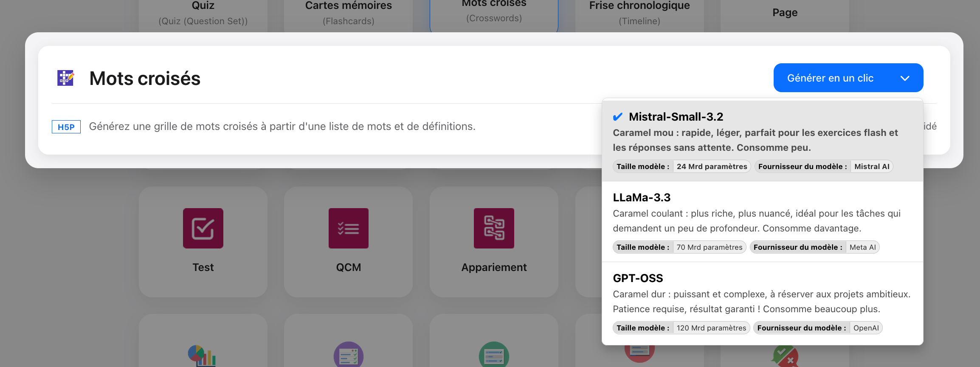Click the OpenAI provider tag
980x367 pixels.
(866, 328)
